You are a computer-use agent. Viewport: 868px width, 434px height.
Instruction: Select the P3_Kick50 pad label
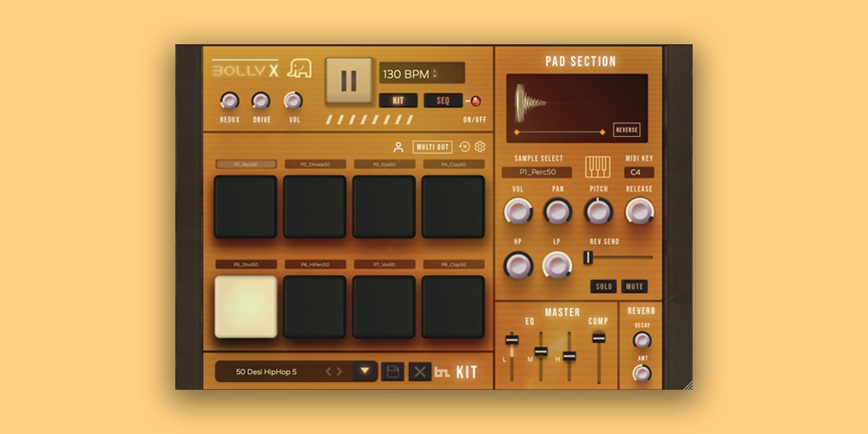click(385, 164)
